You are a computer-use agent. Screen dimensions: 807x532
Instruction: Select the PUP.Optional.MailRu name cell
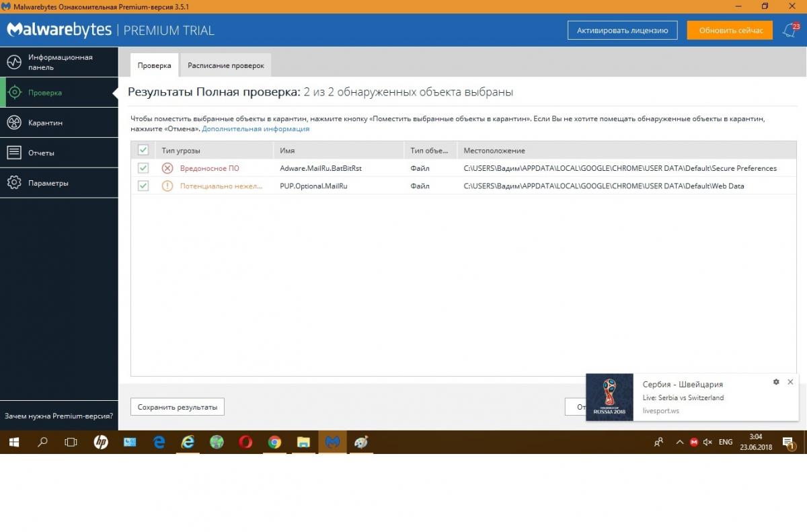(x=314, y=186)
